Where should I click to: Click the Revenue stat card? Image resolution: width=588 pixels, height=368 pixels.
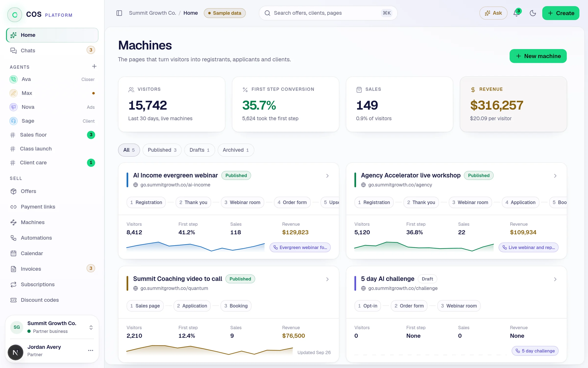coord(514,104)
